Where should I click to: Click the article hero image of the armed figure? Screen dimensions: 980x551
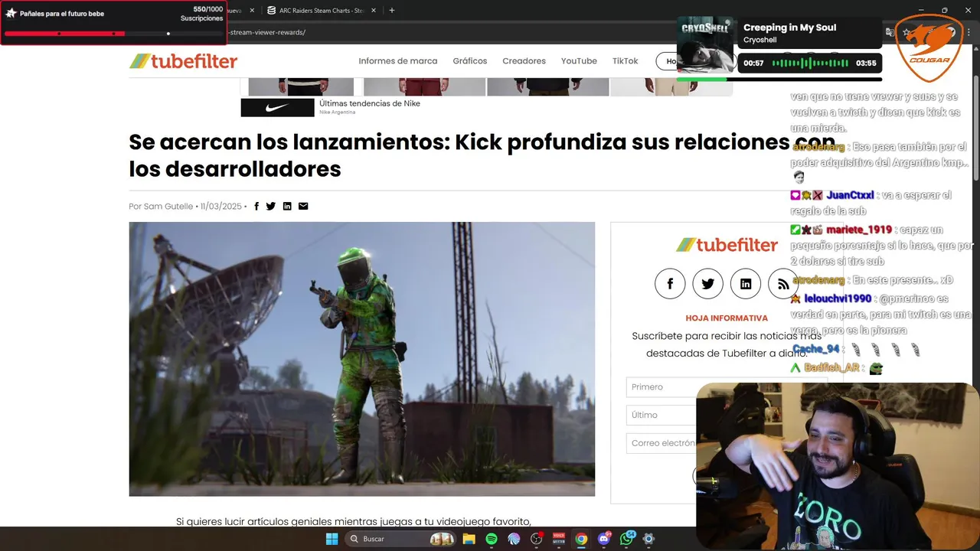click(361, 359)
